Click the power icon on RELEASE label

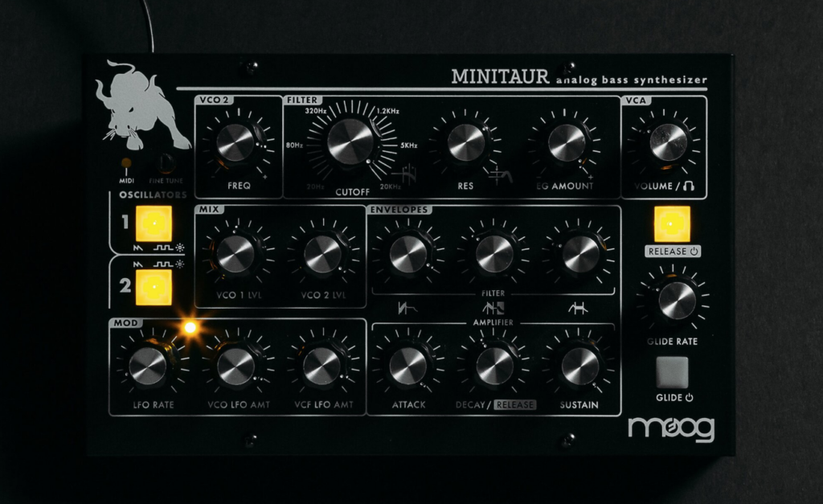click(694, 252)
